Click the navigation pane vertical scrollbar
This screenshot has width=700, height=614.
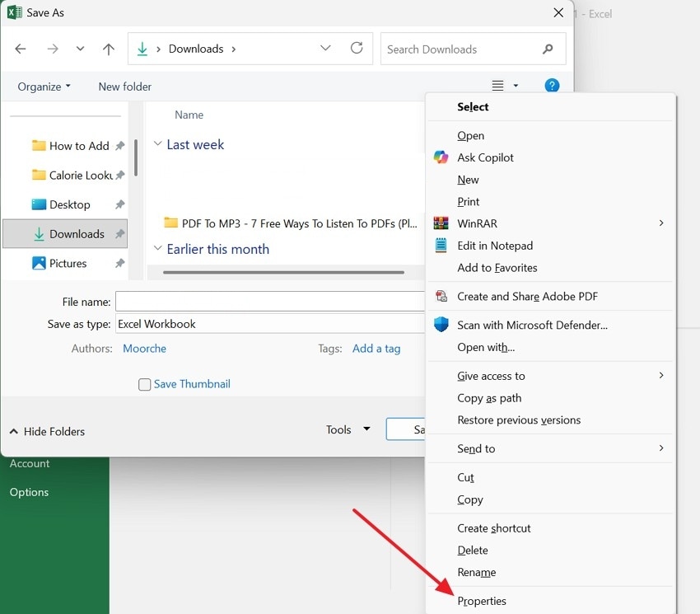coord(136,157)
